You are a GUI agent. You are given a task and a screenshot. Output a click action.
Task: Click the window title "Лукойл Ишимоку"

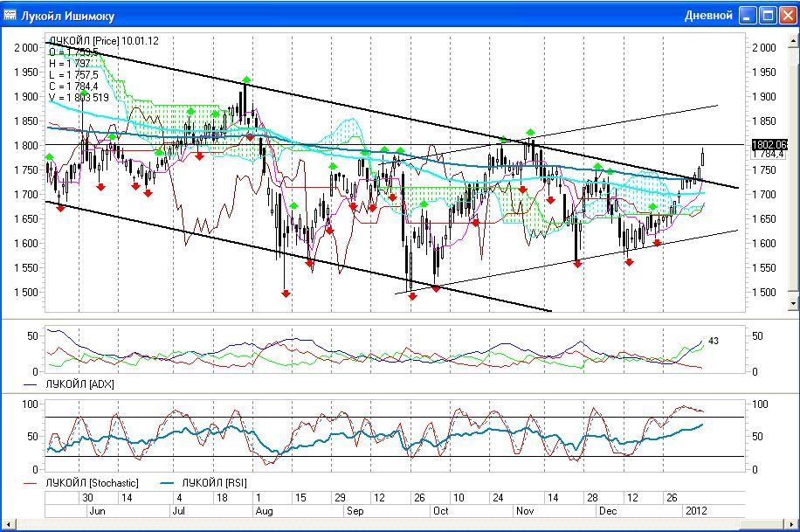[68, 16]
